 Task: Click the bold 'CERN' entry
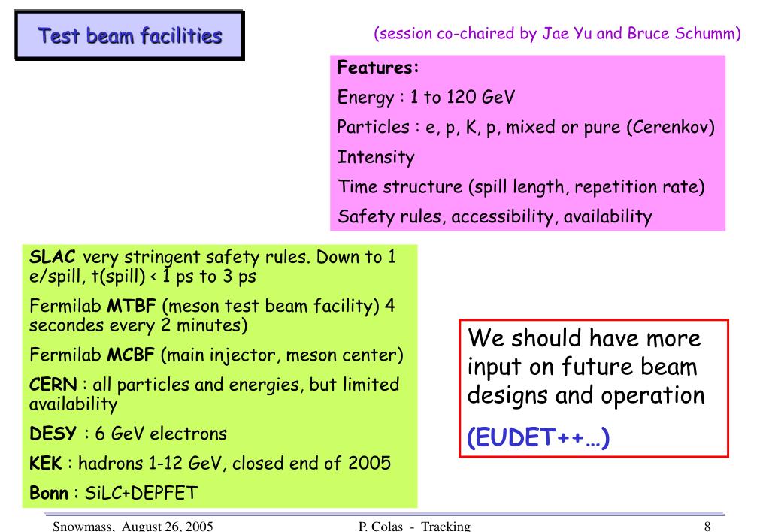[53, 384]
